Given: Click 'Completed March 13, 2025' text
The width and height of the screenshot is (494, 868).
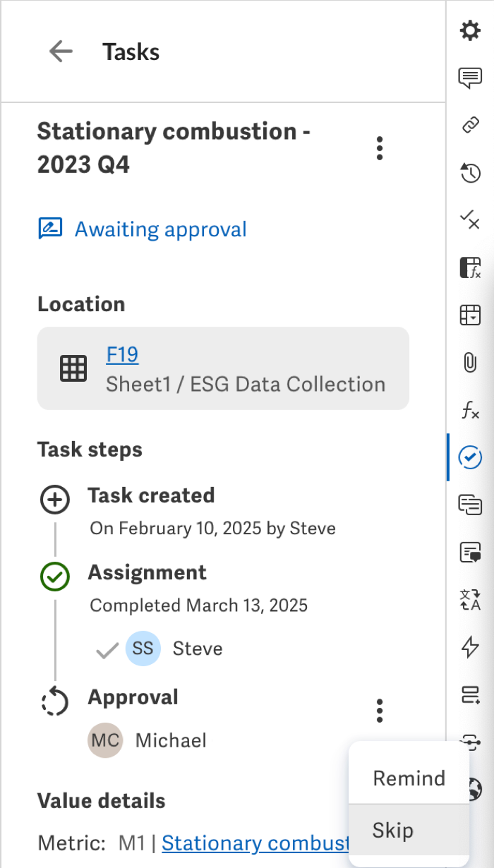Looking at the screenshot, I should [198, 605].
